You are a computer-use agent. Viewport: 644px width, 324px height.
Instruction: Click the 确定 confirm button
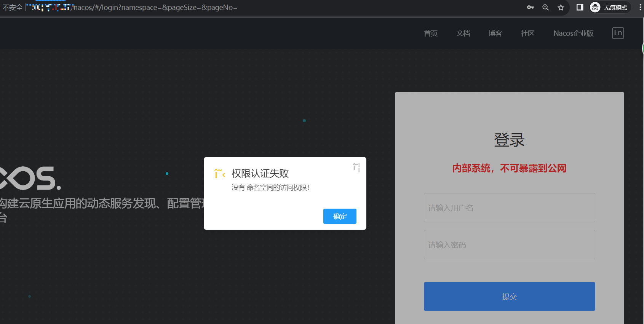tap(340, 216)
